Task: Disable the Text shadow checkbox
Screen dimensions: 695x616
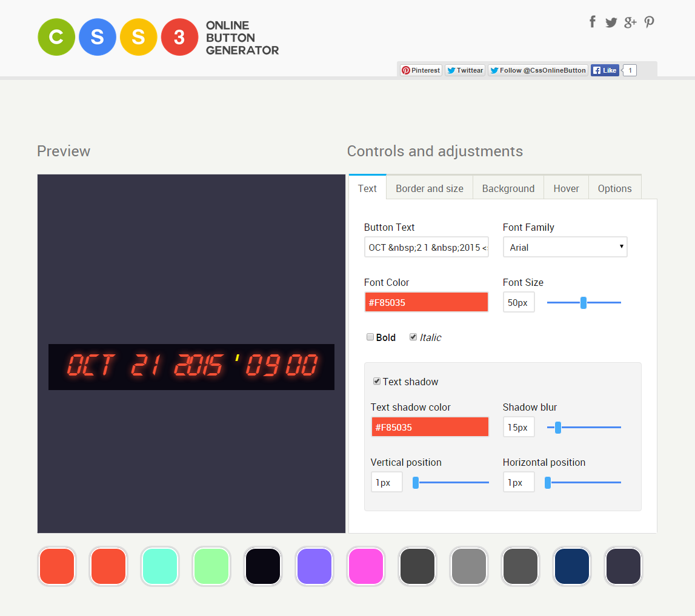Action: tap(377, 382)
